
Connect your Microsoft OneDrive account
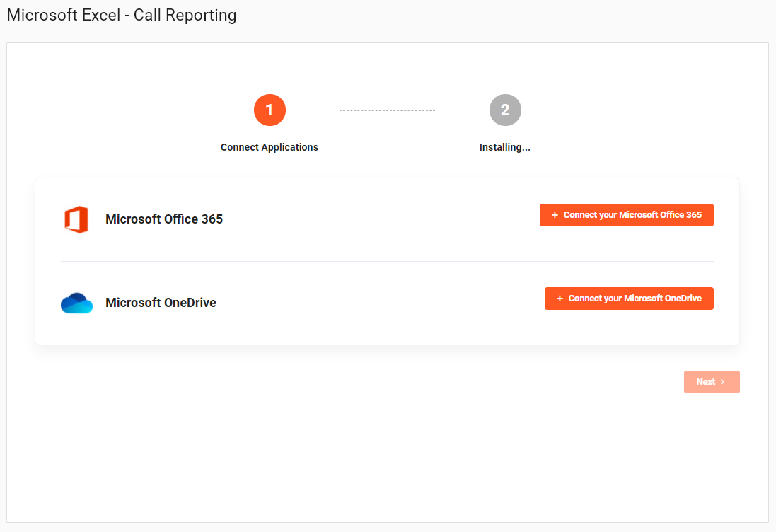[x=629, y=299]
